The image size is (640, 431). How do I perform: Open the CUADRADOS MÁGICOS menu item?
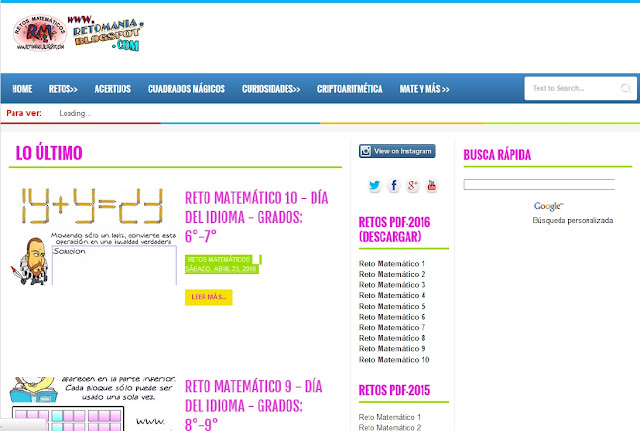pyautogui.click(x=186, y=89)
